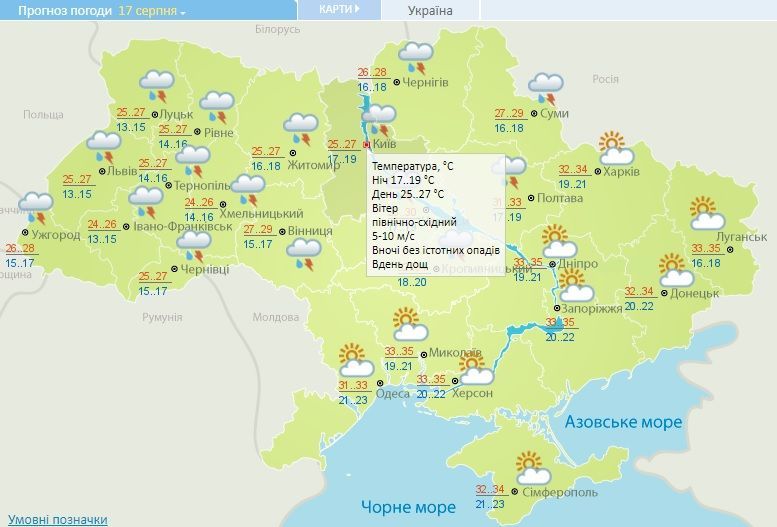Click Ужгород day temperature 26..28
This screenshot has height=527, width=777.
click(20, 248)
